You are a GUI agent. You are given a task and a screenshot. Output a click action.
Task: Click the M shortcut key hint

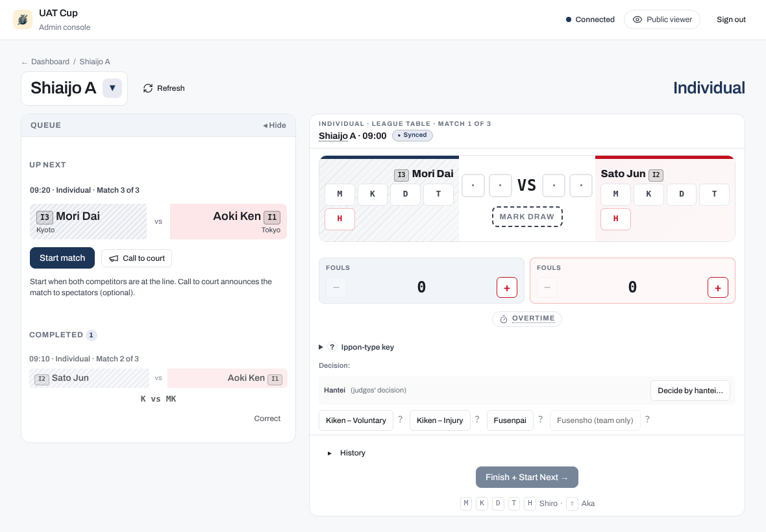tap(466, 503)
